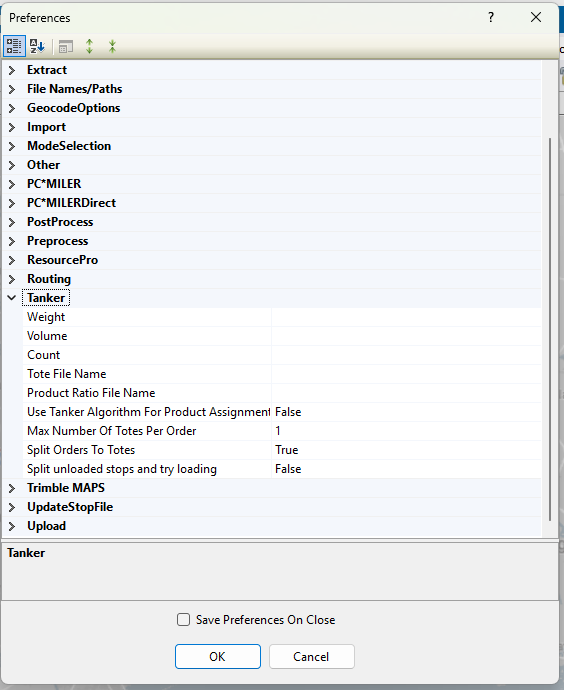Expand the Import category

click(12, 127)
